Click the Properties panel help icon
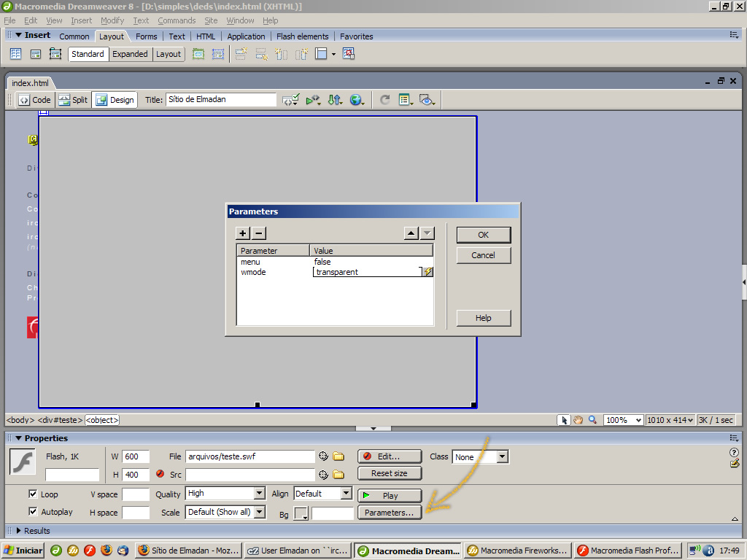The image size is (747, 560). coord(734,452)
